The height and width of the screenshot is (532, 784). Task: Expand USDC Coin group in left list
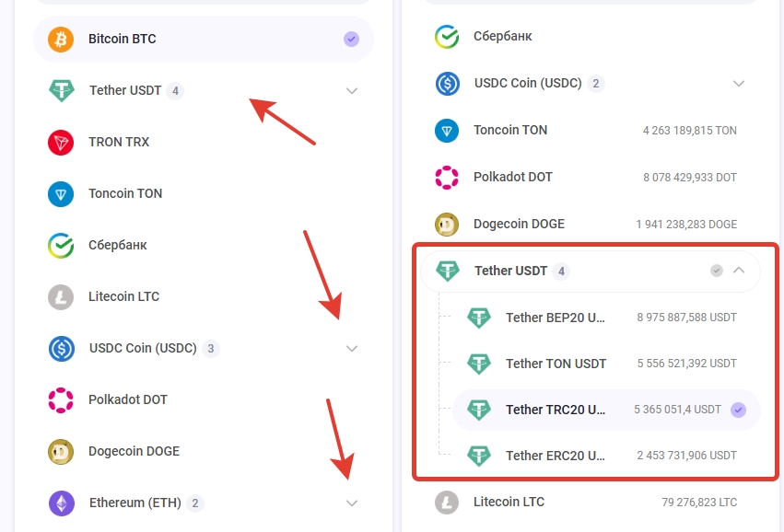click(351, 349)
